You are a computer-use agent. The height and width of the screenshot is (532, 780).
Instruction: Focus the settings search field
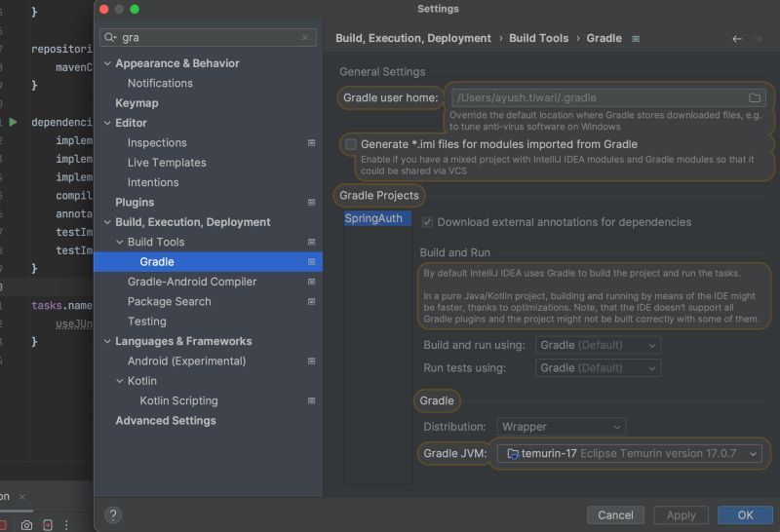point(208,37)
